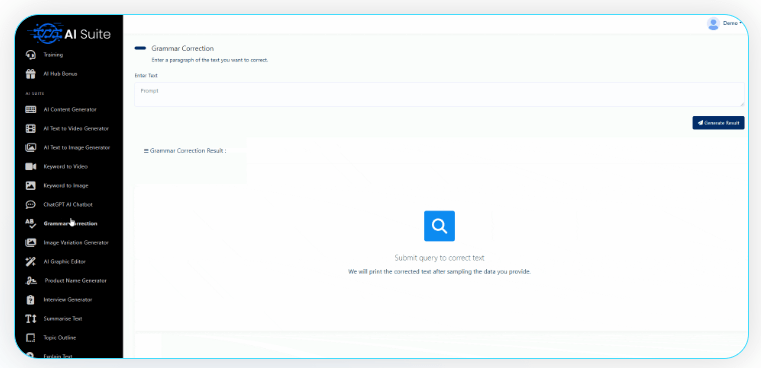Open AI Content Generator
761x368 pixels.
pyautogui.click(x=70, y=110)
